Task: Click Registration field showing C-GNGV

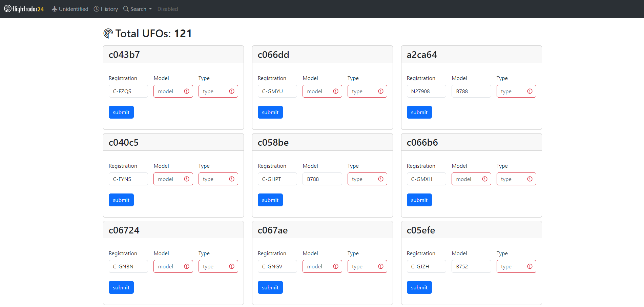Action: [277, 266]
